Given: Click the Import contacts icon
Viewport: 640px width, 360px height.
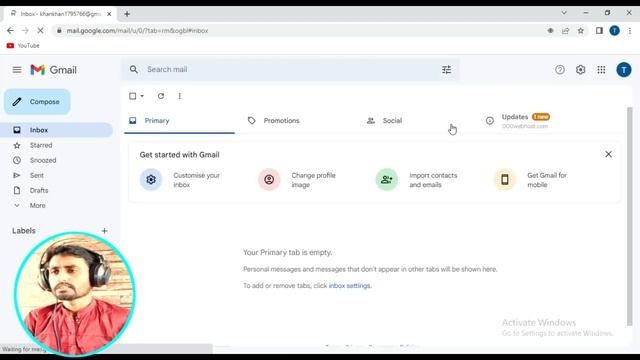Looking at the screenshot, I should (387, 180).
